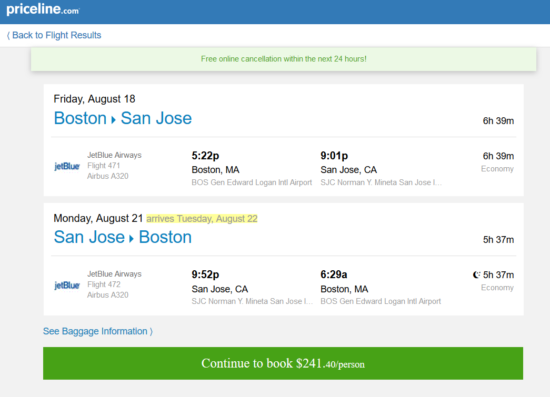Click the 5:22p departure time
Screen dimensions: 550x397
point(205,155)
